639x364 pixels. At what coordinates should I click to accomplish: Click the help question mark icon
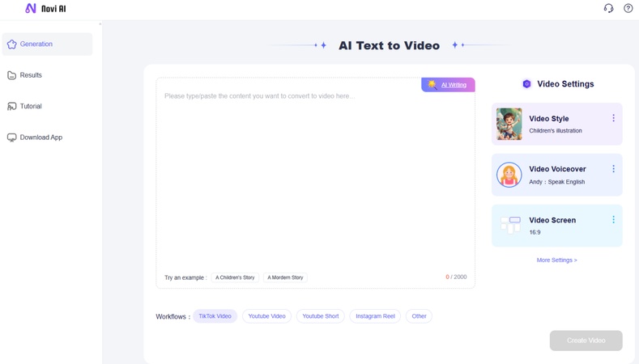tap(628, 9)
